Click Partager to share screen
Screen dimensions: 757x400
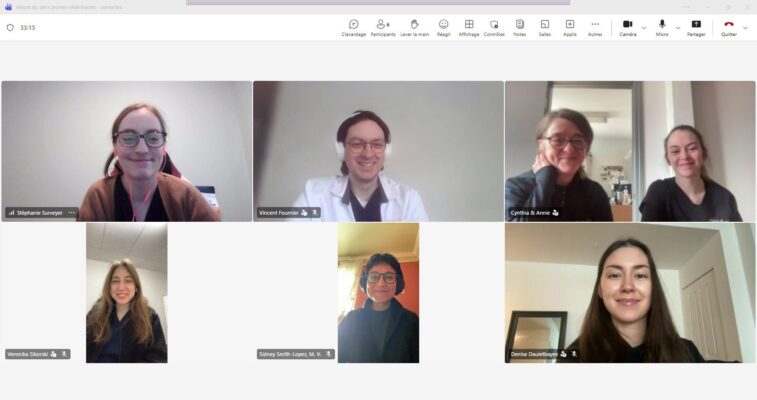click(696, 27)
